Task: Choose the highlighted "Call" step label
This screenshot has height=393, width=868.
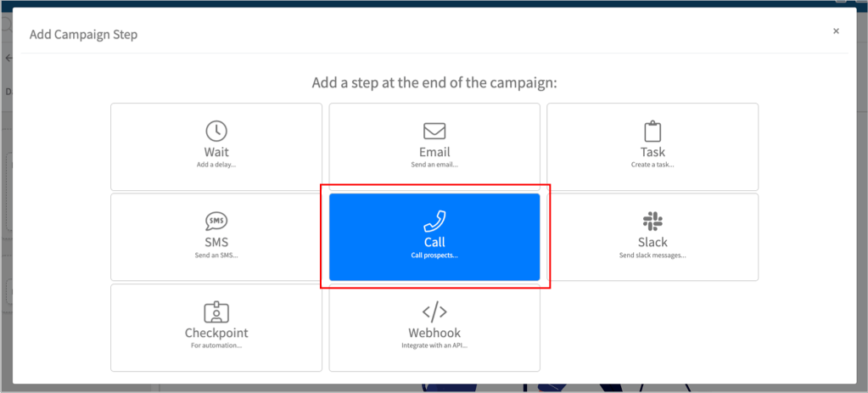Action: (x=434, y=242)
